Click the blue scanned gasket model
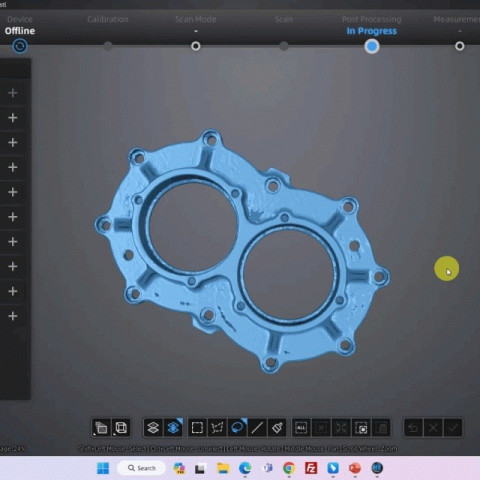This screenshot has height=480, width=480. tap(242, 251)
